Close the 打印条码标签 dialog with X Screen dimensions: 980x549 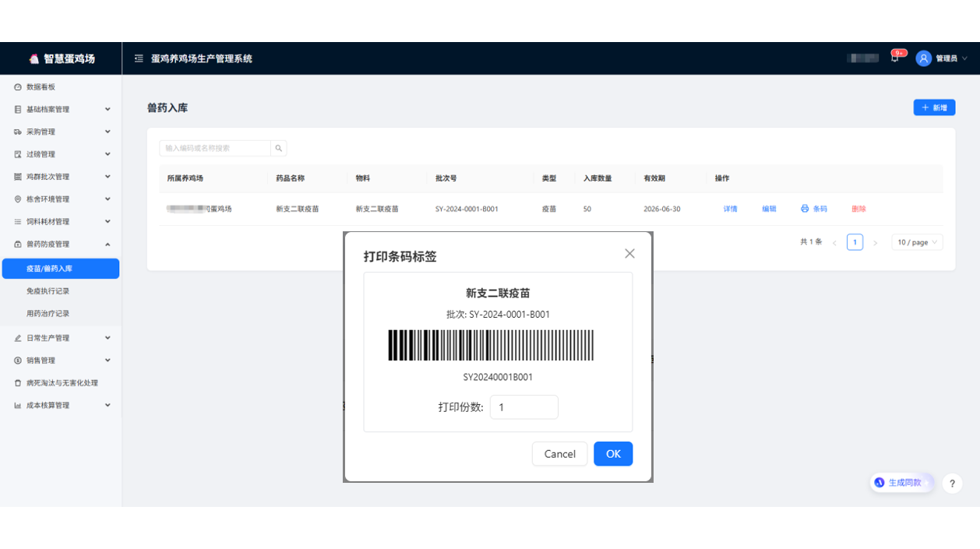629,254
